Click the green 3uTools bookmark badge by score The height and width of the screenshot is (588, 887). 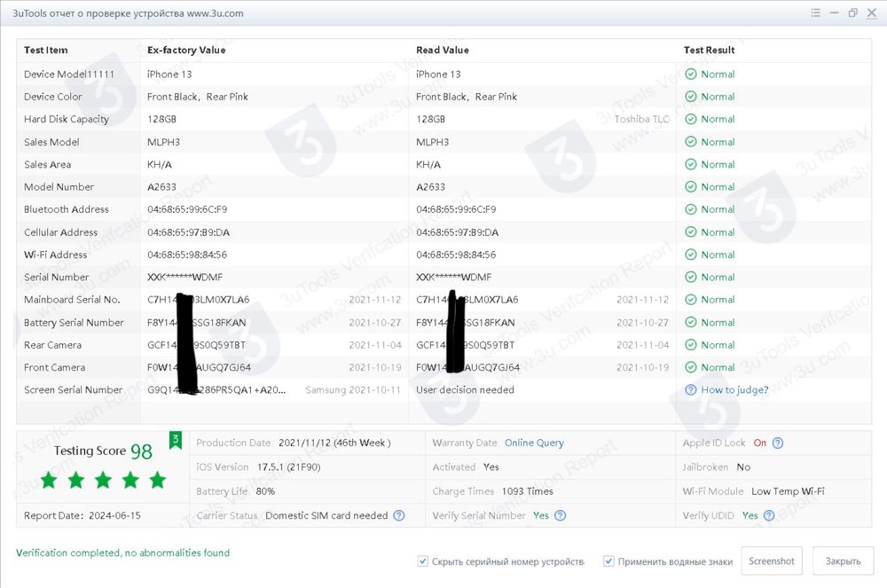click(x=176, y=440)
